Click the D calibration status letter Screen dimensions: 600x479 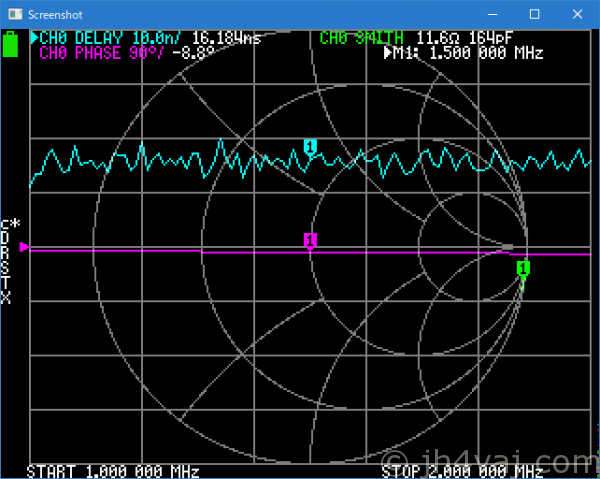pyautogui.click(x=6, y=239)
